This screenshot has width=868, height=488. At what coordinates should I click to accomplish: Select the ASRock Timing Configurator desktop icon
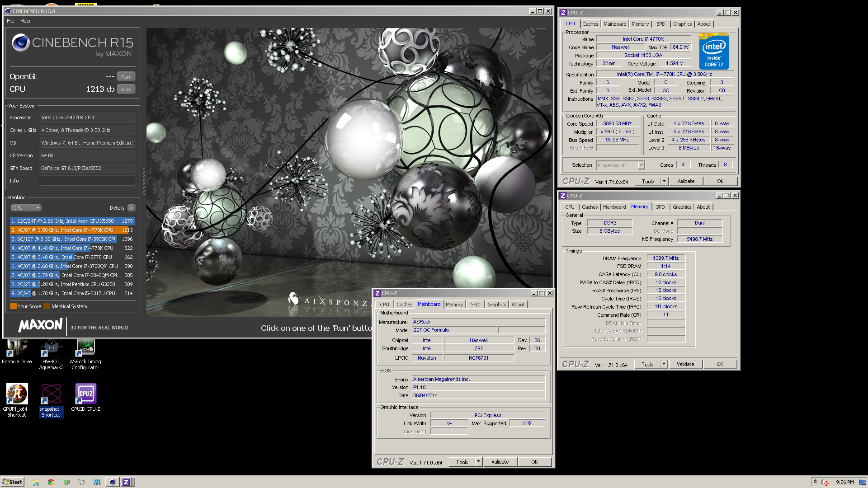coord(85,355)
